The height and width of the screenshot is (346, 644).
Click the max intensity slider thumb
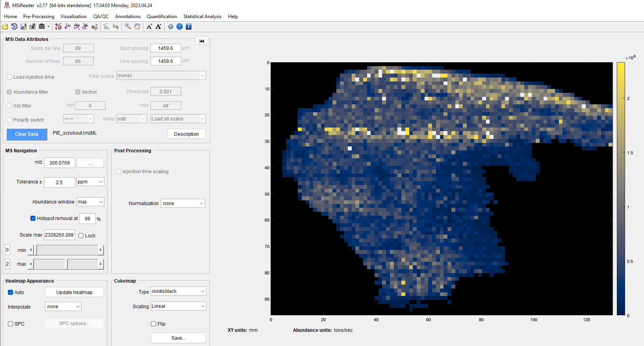pyautogui.click(x=67, y=264)
